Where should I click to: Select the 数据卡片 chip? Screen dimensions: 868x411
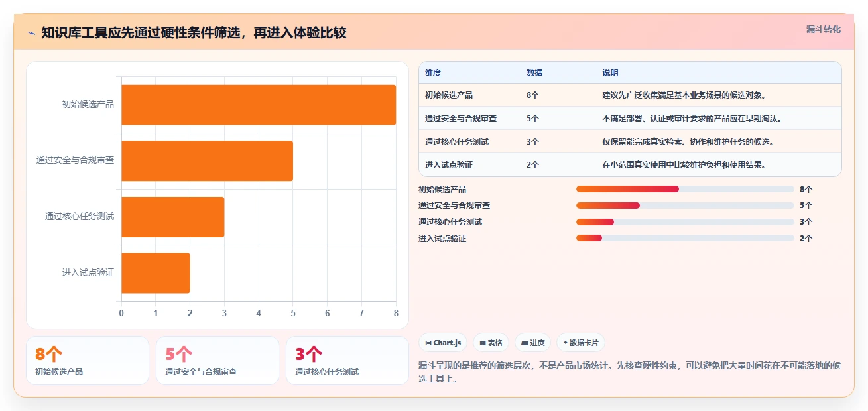(x=580, y=343)
